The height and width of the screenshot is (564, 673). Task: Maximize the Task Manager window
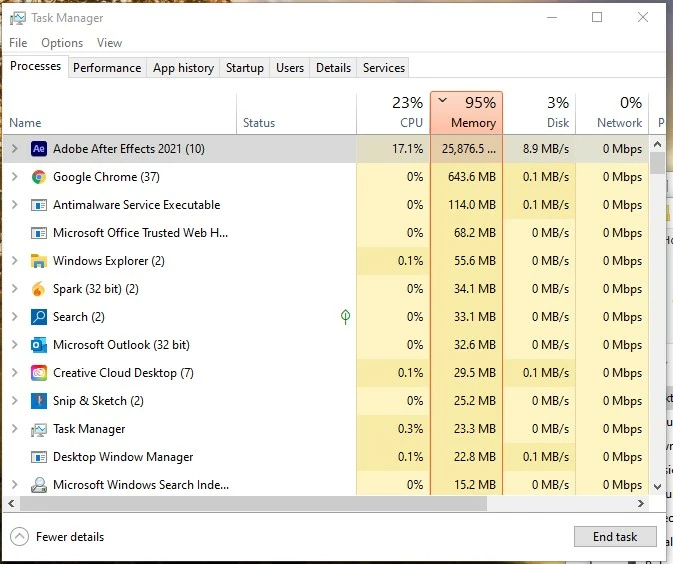(597, 17)
